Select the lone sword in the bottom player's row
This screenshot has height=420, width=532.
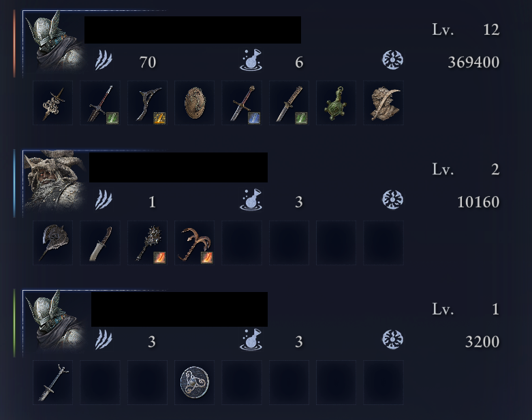(x=52, y=383)
